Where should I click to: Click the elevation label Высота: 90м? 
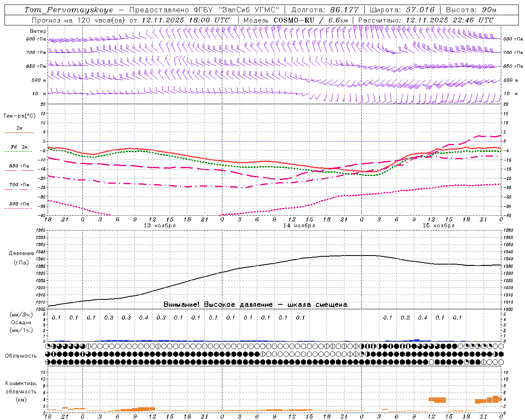470,10
